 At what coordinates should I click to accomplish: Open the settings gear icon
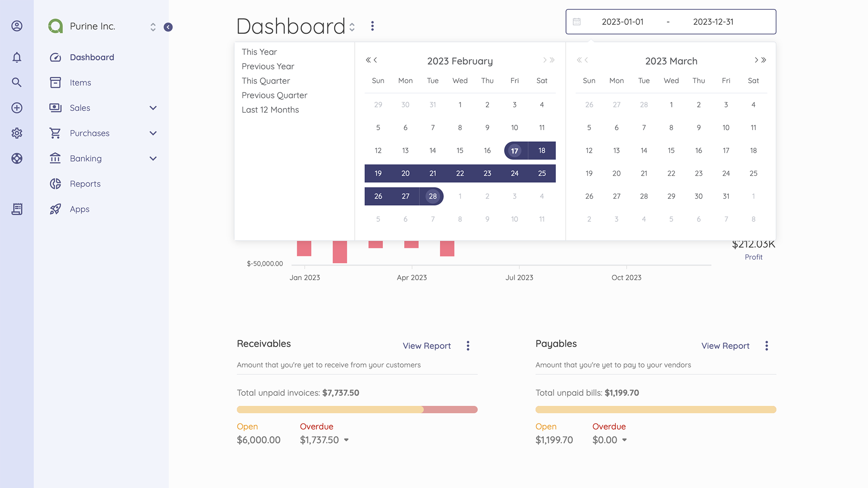click(x=17, y=133)
